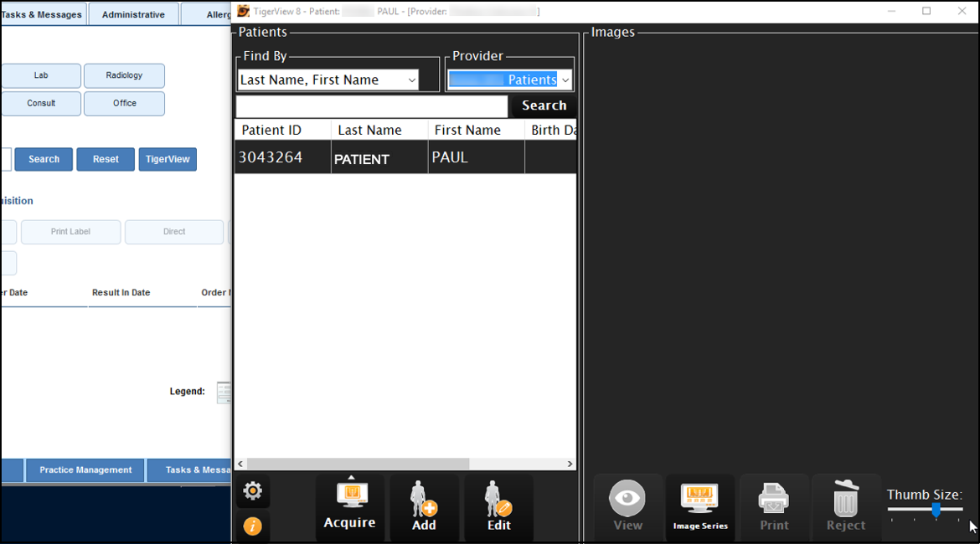Image resolution: width=980 pixels, height=544 pixels.
Task: Click the black Search button in TigerView
Action: tap(544, 105)
